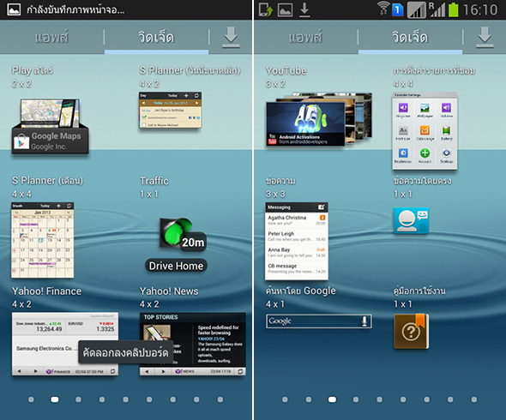Select the Yahoo! News top stories widget

point(193,344)
